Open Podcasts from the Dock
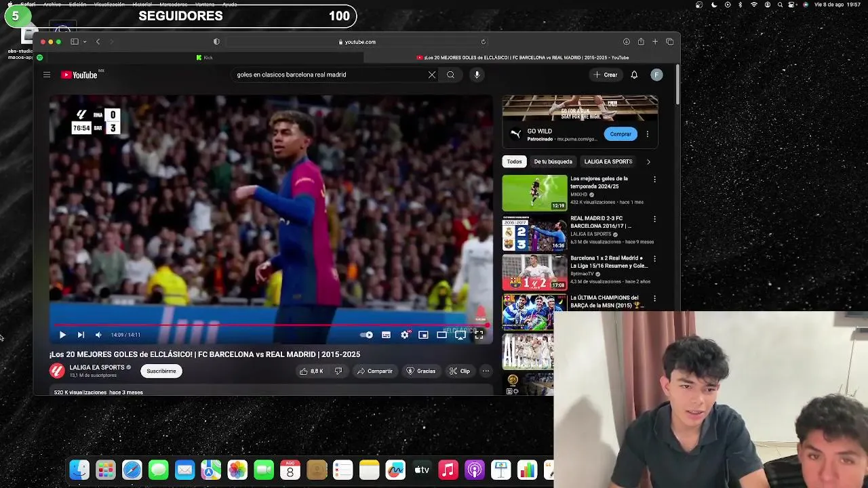 point(475,470)
